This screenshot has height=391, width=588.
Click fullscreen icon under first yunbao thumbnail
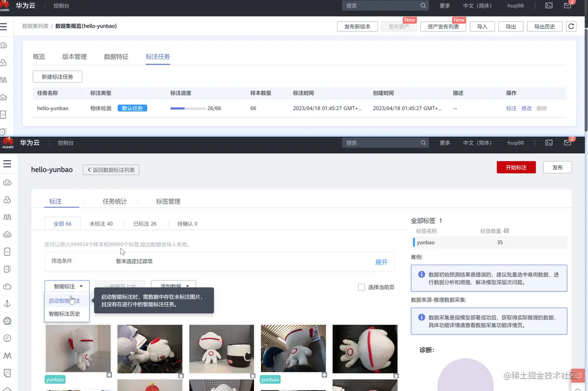pyautogui.click(x=109, y=375)
